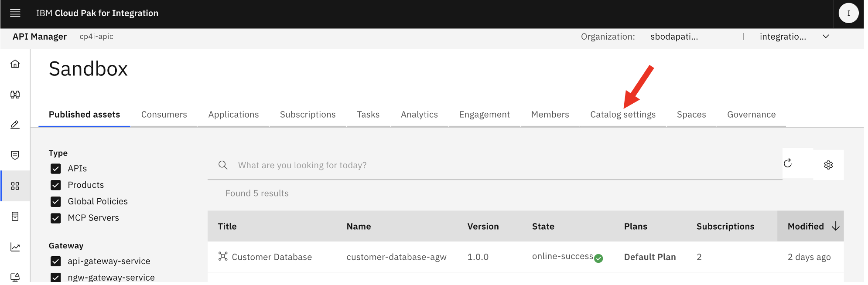The height and width of the screenshot is (285, 868).
Task: Switch to the Tasks tab
Action: [x=368, y=115]
